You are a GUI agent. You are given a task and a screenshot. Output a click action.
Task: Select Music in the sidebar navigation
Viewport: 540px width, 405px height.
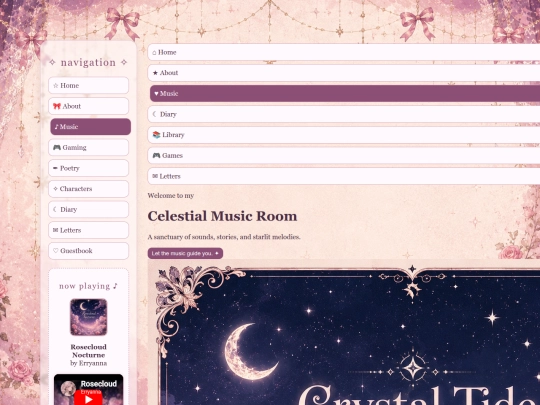coord(91,127)
